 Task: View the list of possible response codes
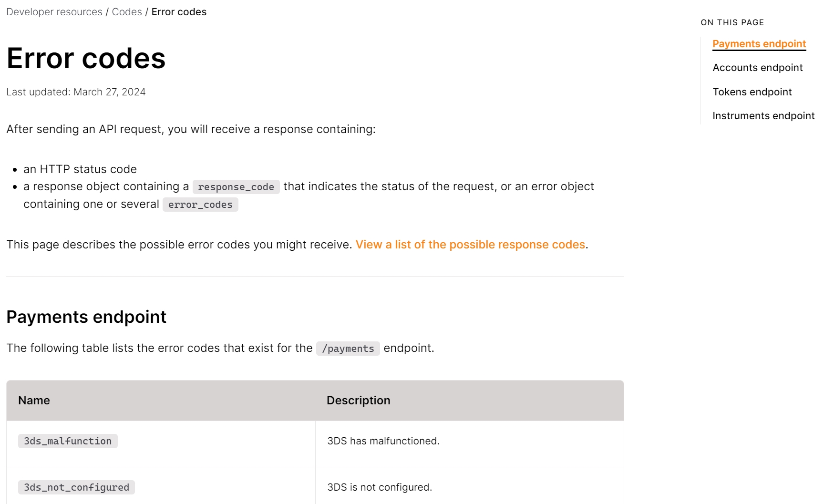[x=470, y=245]
